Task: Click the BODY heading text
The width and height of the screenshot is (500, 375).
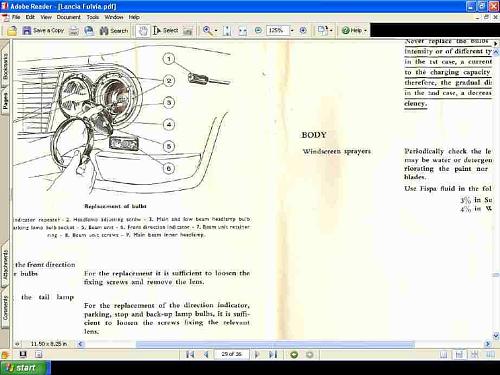Action: tap(314, 135)
